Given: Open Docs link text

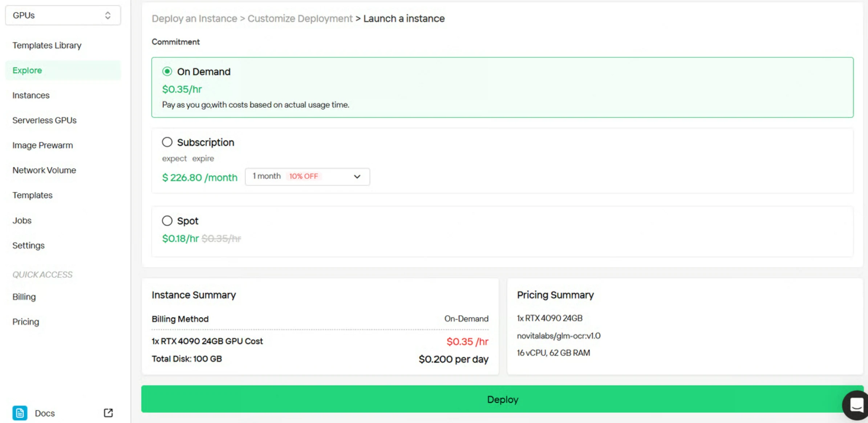Looking at the screenshot, I should (45, 413).
